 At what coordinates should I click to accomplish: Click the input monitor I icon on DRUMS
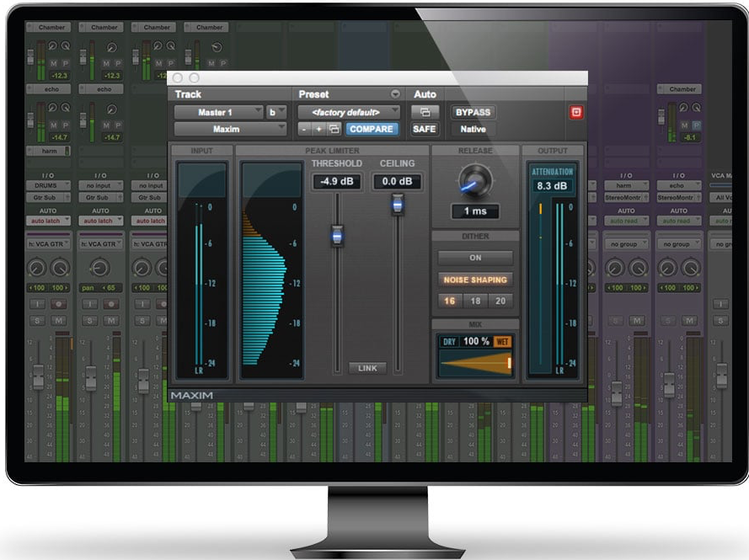coord(36,303)
